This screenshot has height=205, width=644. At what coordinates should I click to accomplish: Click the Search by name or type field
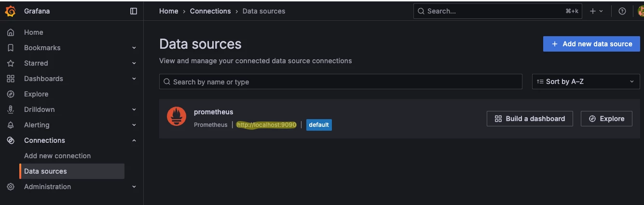[x=341, y=82]
